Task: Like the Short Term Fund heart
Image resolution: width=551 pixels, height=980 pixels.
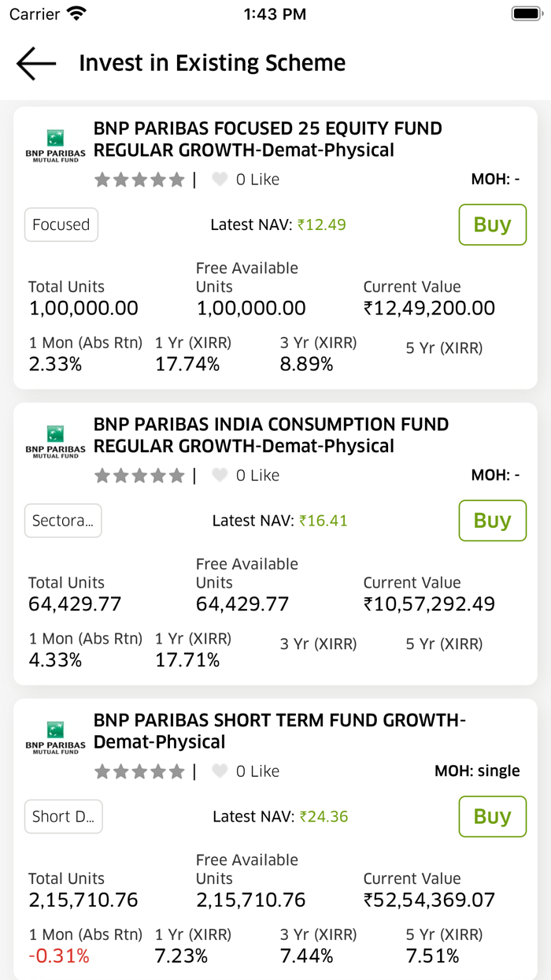Action: [x=220, y=771]
